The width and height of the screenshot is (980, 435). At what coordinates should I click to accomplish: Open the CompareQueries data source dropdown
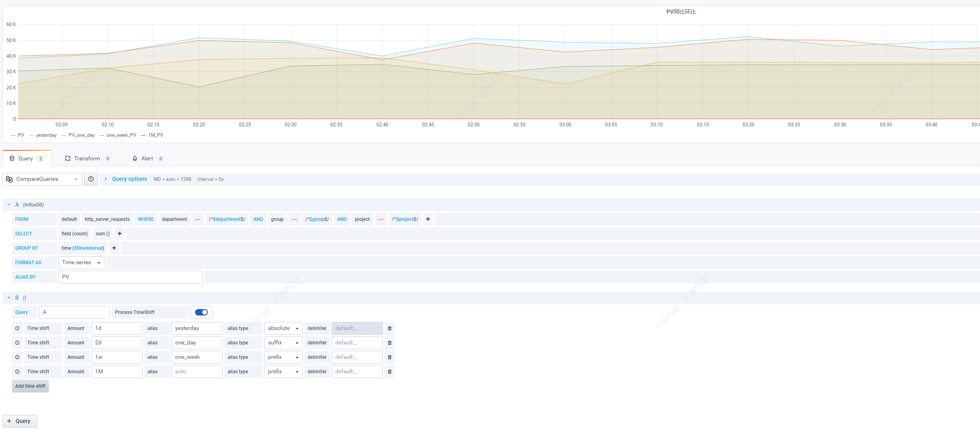pyautogui.click(x=42, y=179)
